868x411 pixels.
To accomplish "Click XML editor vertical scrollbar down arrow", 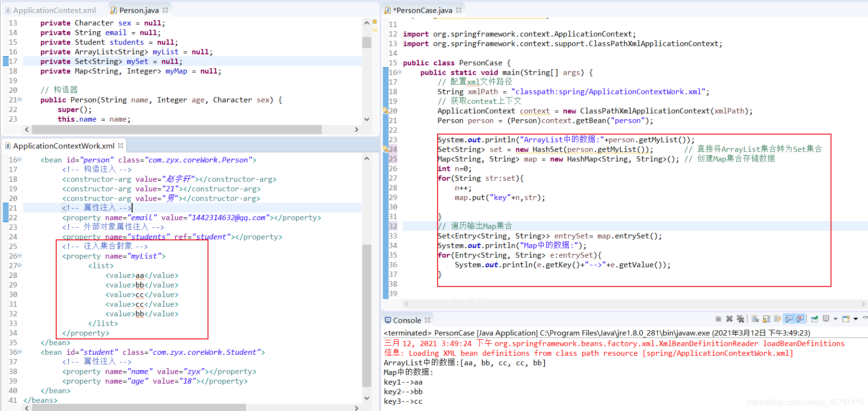I will (x=367, y=398).
